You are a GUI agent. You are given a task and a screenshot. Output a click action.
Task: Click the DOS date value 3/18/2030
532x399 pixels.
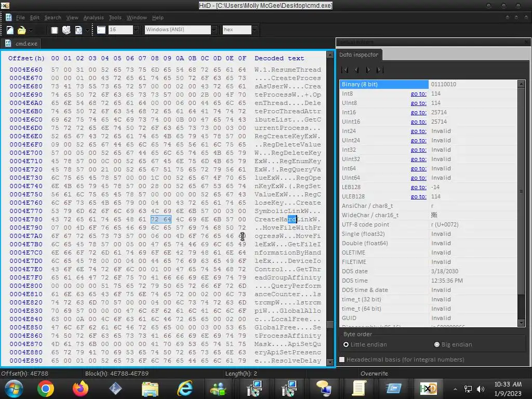[445, 271]
